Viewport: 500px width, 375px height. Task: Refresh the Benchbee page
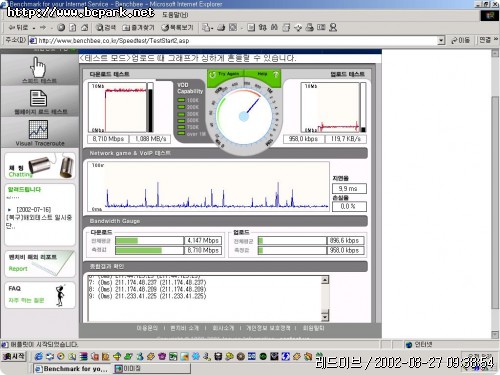click(x=73, y=28)
